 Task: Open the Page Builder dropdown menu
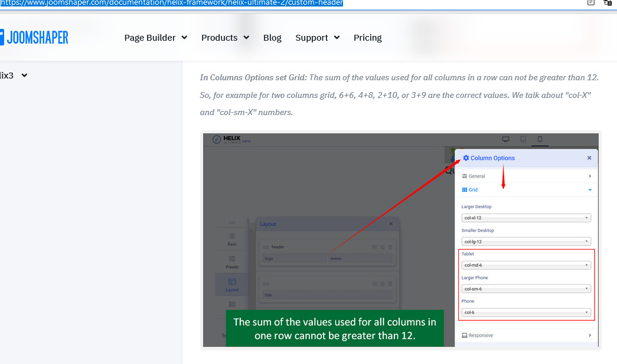pyautogui.click(x=155, y=38)
